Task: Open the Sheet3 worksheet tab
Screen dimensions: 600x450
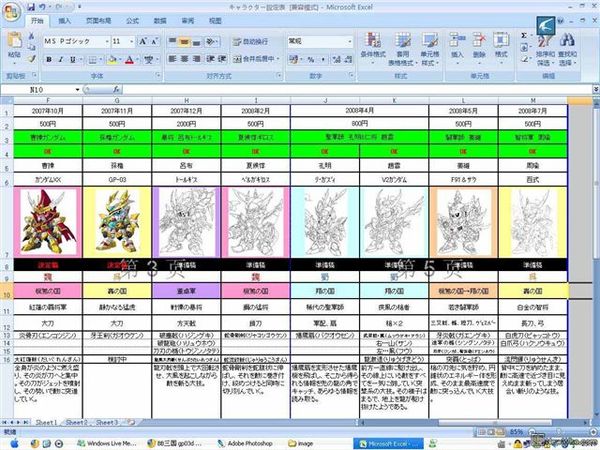Action: 107,422
